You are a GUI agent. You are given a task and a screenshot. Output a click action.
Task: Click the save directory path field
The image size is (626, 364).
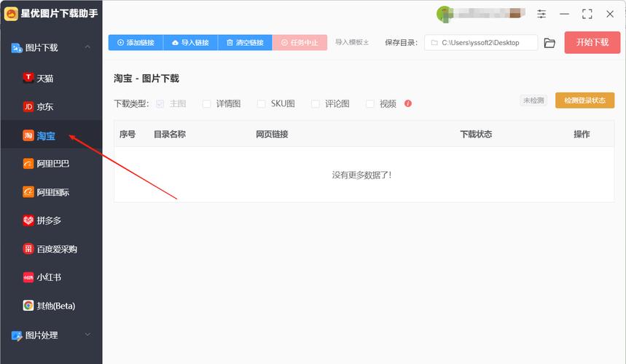(x=481, y=43)
